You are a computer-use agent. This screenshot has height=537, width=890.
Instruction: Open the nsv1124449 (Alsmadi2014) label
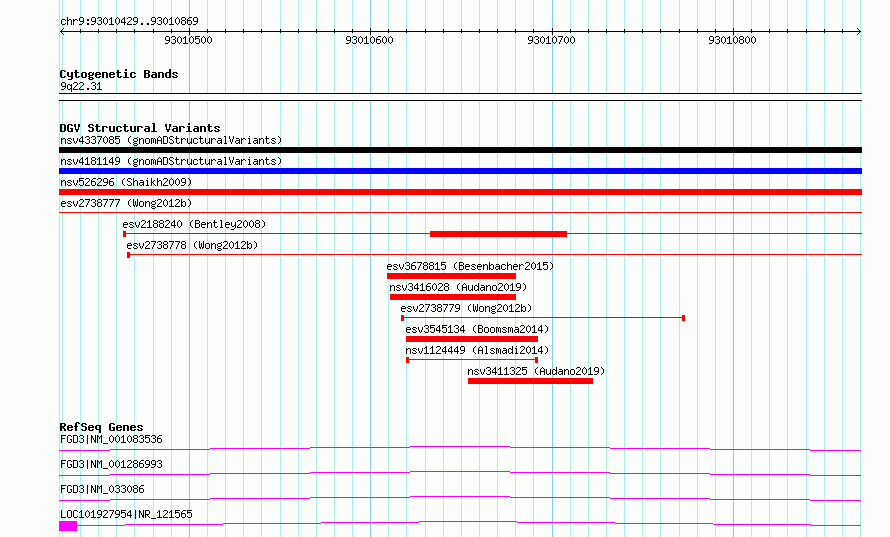(x=477, y=350)
